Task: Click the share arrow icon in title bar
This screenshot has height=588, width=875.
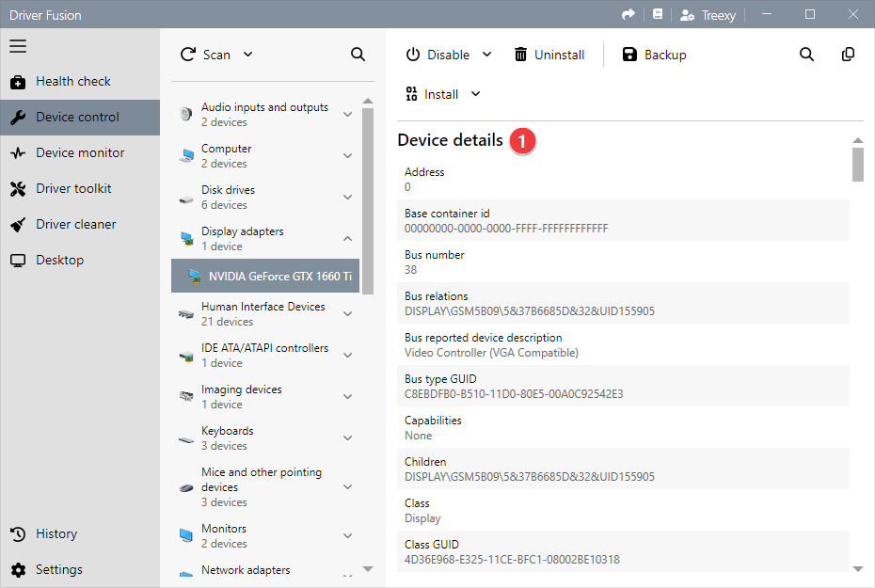Action: pos(628,14)
